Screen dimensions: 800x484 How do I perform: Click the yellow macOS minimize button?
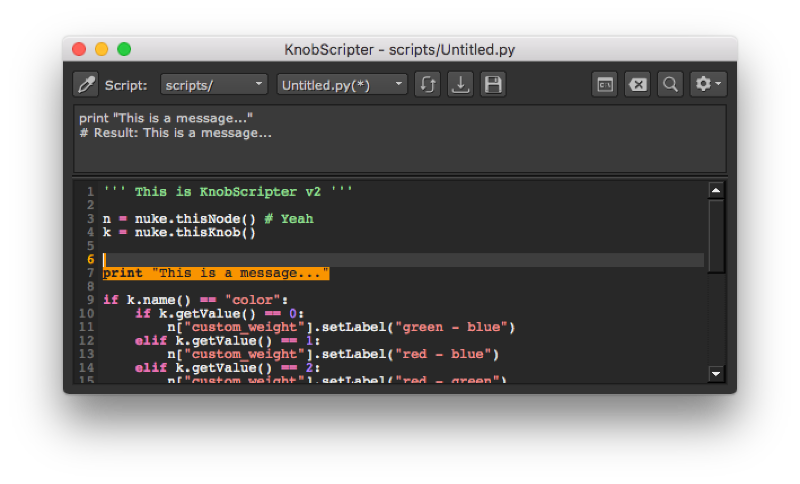click(101, 49)
